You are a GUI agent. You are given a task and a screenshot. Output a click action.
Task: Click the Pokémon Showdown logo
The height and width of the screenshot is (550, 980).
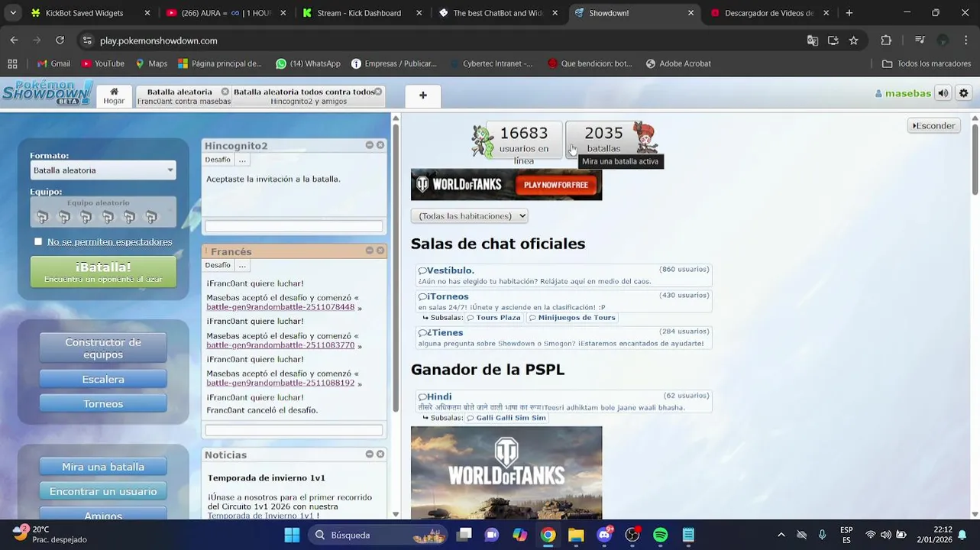coord(47,93)
